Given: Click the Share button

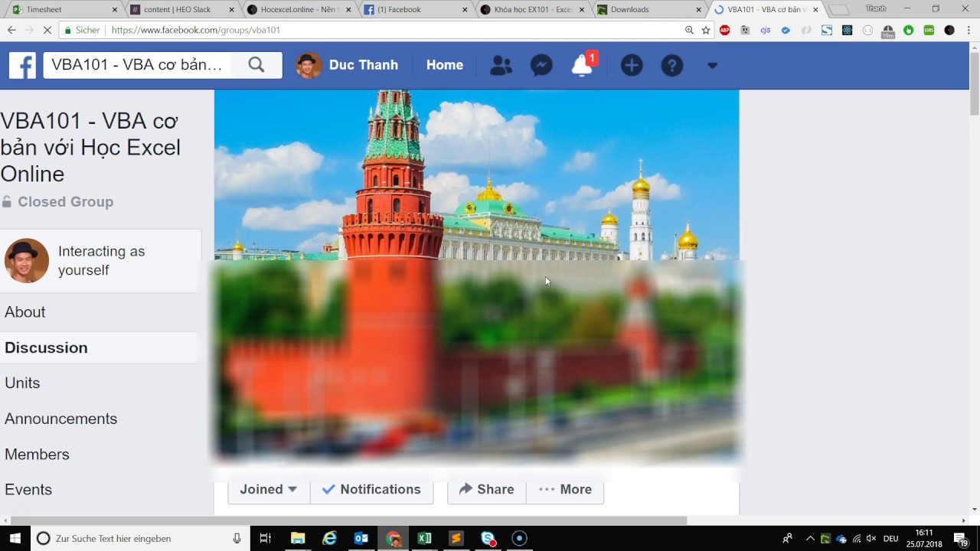Looking at the screenshot, I should (x=486, y=489).
